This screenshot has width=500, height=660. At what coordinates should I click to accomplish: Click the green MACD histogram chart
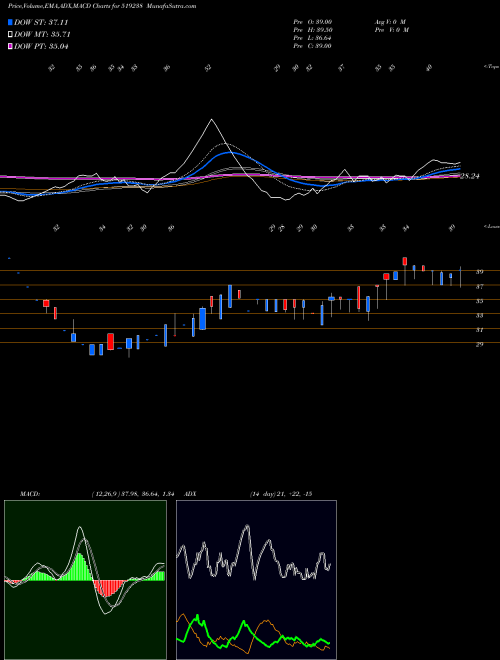(85, 580)
